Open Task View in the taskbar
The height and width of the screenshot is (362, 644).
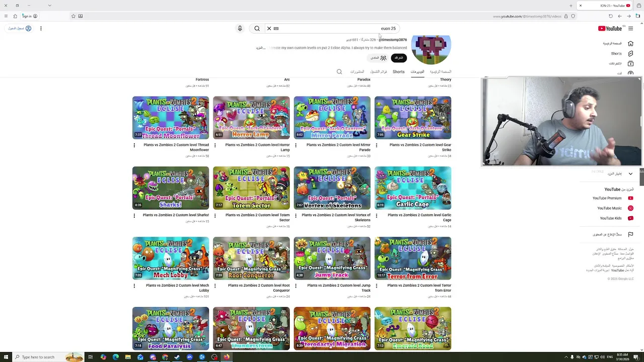tap(91, 357)
